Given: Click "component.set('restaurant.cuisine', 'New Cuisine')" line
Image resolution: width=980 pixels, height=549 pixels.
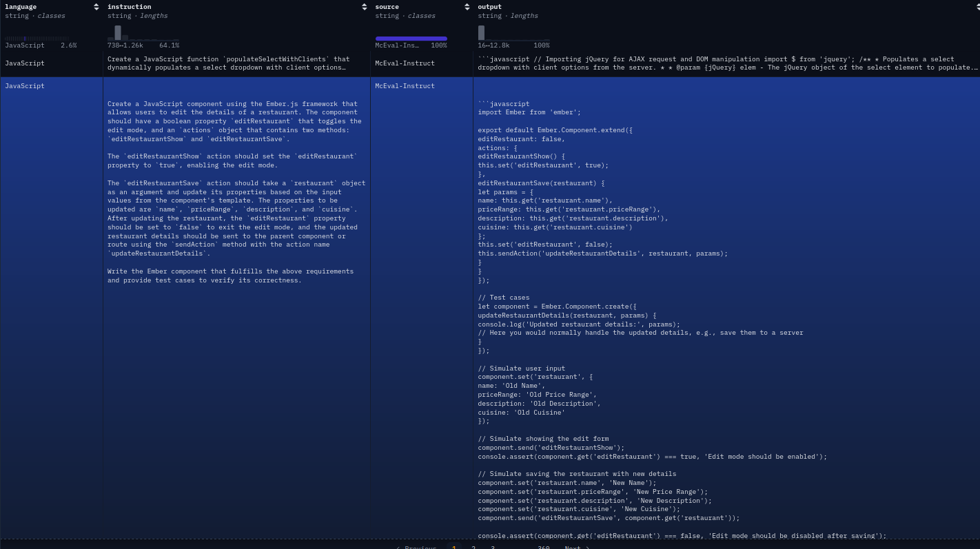Looking at the screenshot, I should 579,509.
